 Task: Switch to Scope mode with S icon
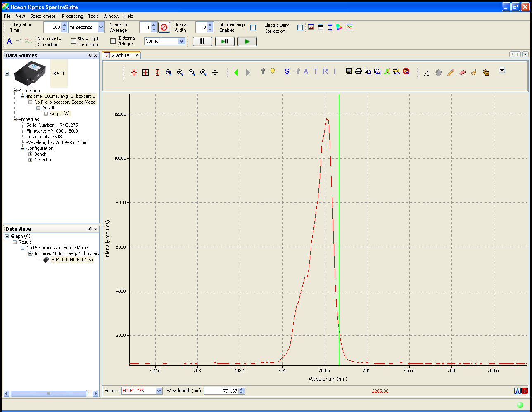click(287, 71)
